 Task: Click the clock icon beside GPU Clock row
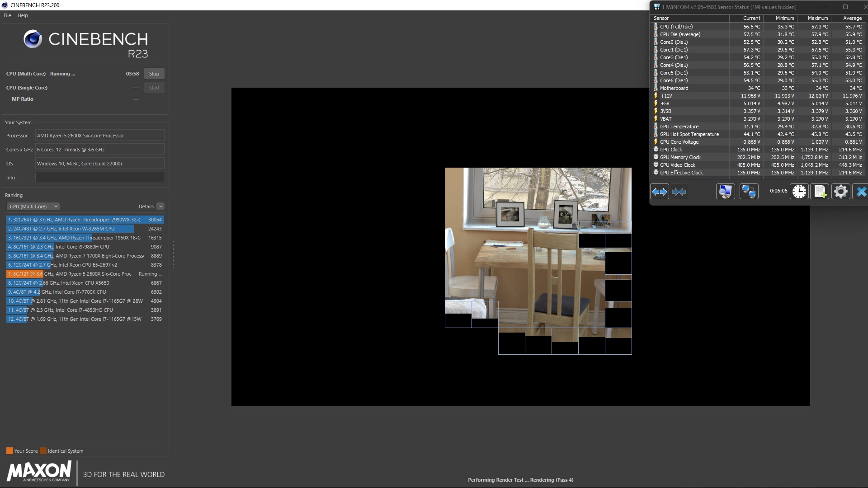coord(656,149)
